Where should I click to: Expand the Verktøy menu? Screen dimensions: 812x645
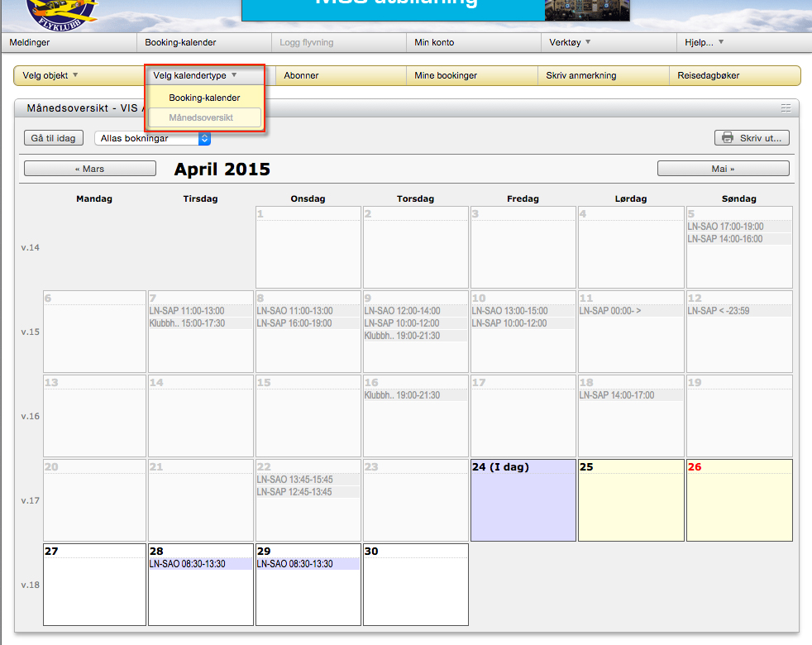pos(570,42)
